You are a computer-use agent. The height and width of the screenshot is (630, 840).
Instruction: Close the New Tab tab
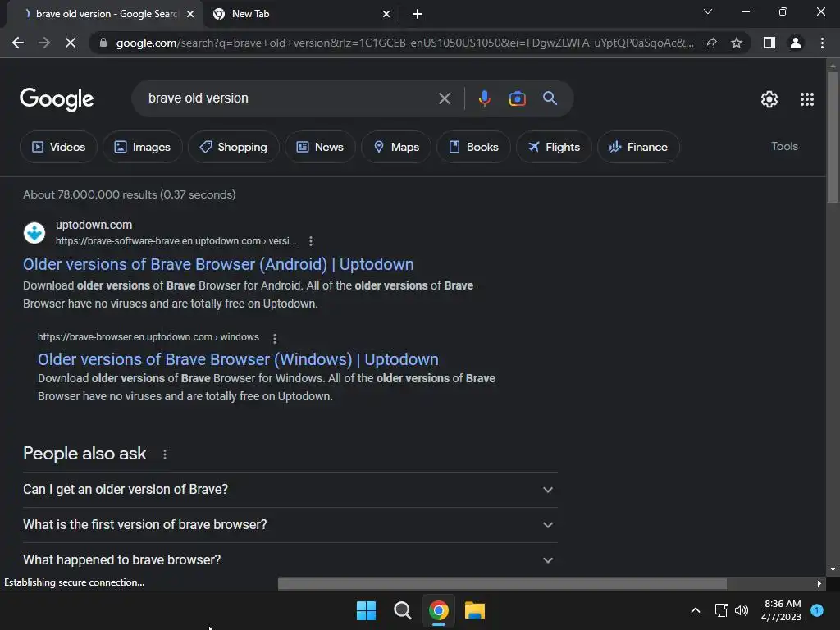pyautogui.click(x=386, y=15)
